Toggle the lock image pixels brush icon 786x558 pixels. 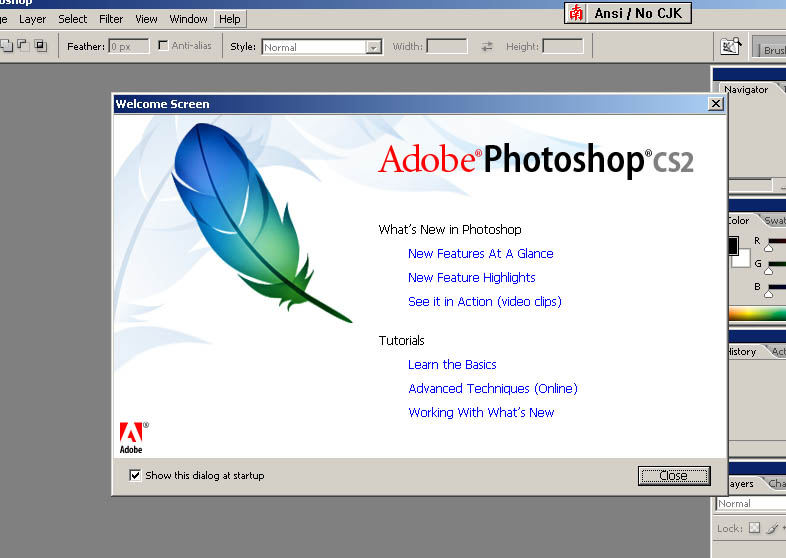tap(772, 527)
